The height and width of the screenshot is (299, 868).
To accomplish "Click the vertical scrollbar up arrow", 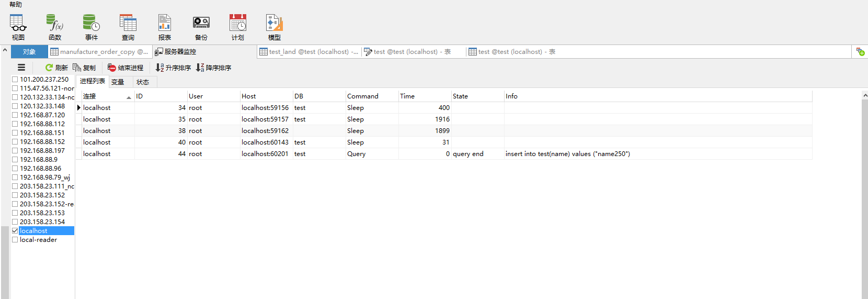I will point(865,95).
